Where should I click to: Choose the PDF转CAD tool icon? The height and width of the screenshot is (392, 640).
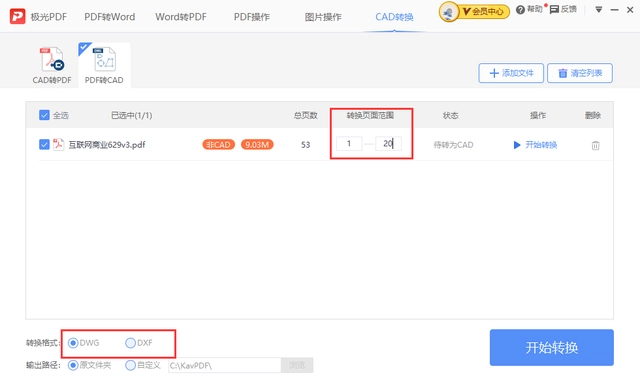(x=104, y=65)
